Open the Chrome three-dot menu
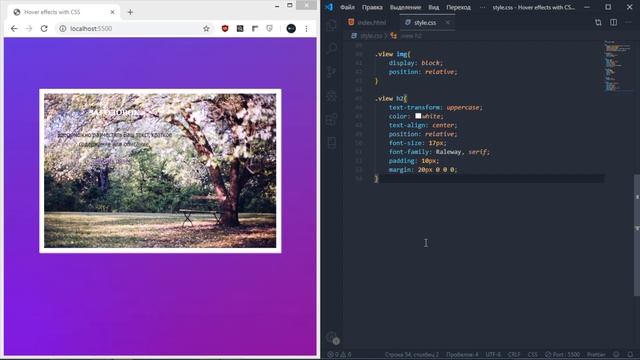 tap(307, 29)
